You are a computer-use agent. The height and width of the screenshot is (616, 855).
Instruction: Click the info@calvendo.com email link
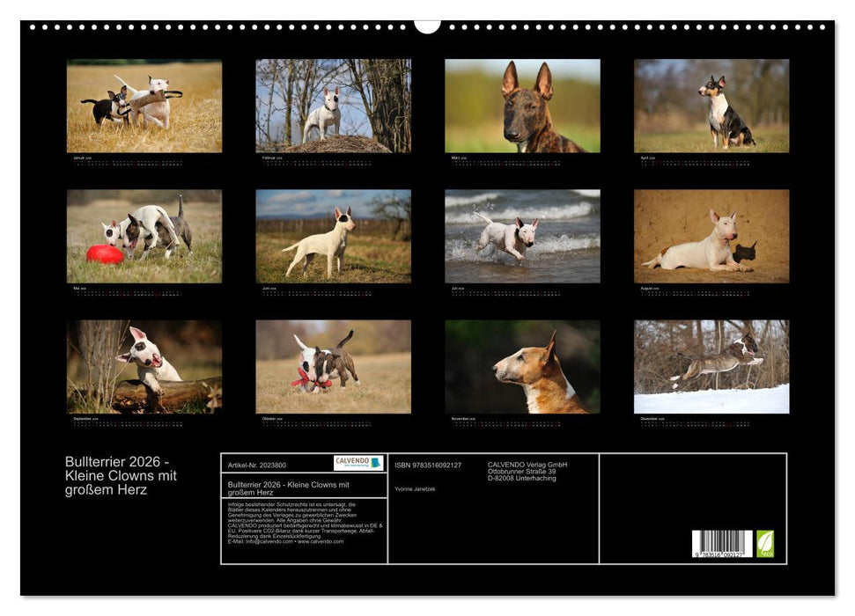(x=269, y=541)
